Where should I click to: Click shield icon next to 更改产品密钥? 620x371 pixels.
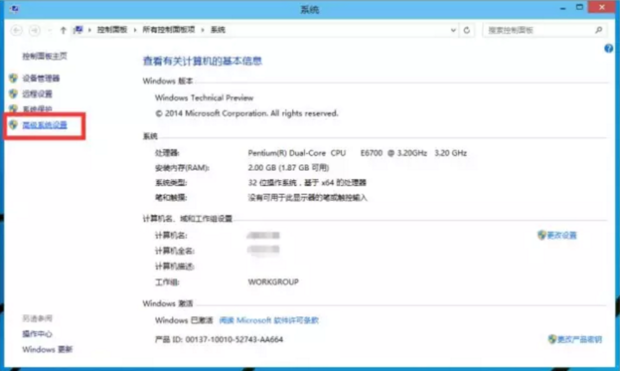coord(552,339)
